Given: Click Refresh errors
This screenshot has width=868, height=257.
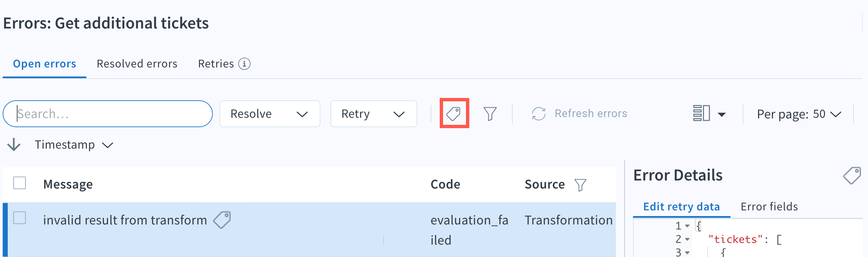Looking at the screenshot, I should [x=591, y=113].
